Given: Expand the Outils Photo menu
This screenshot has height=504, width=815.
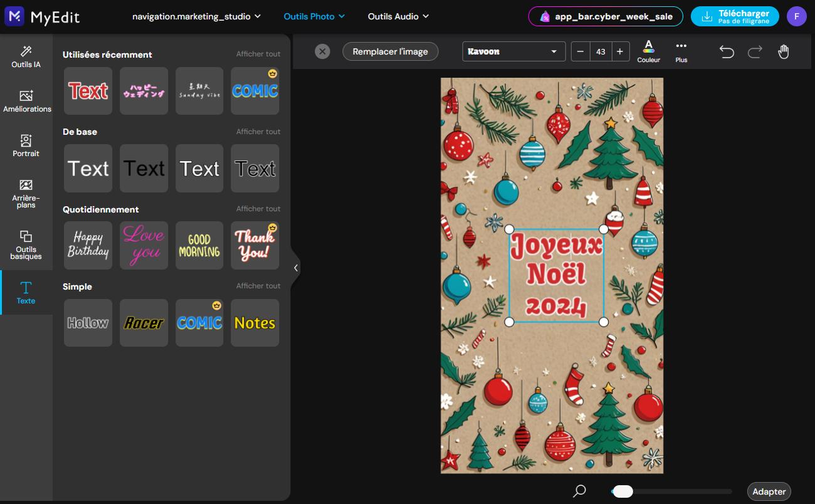Looking at the screenshot, I should [x=314, y=16].
